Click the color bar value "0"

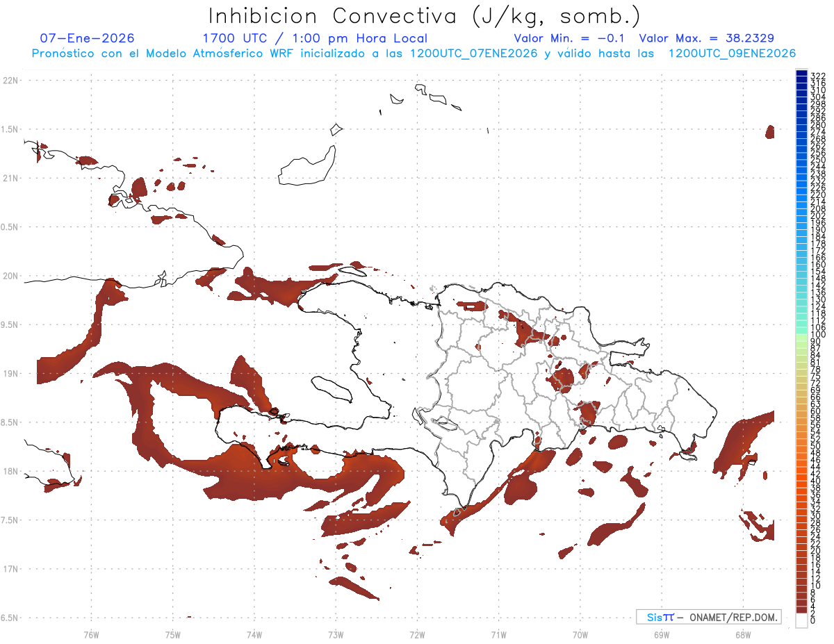click(812, 621)
